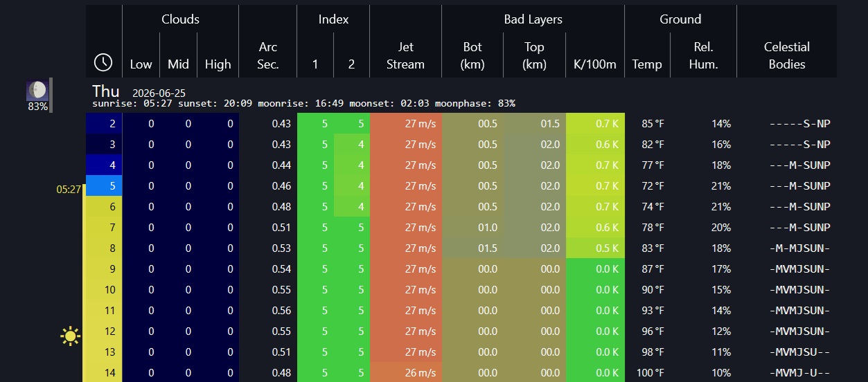Image resolution: width=868 pixels, height=382 pixels.
Task: Click the hour 5 cell highlighted in blue
Action: 104,186
